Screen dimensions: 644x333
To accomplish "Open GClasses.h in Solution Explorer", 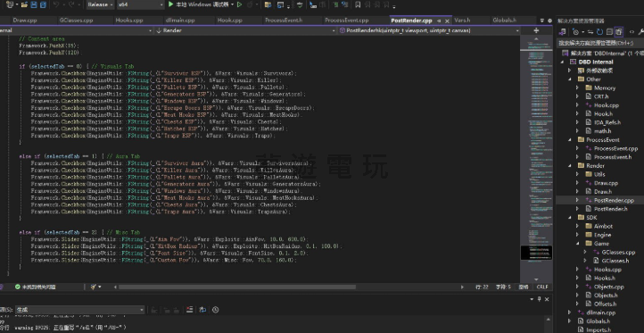I will [615, 261].
